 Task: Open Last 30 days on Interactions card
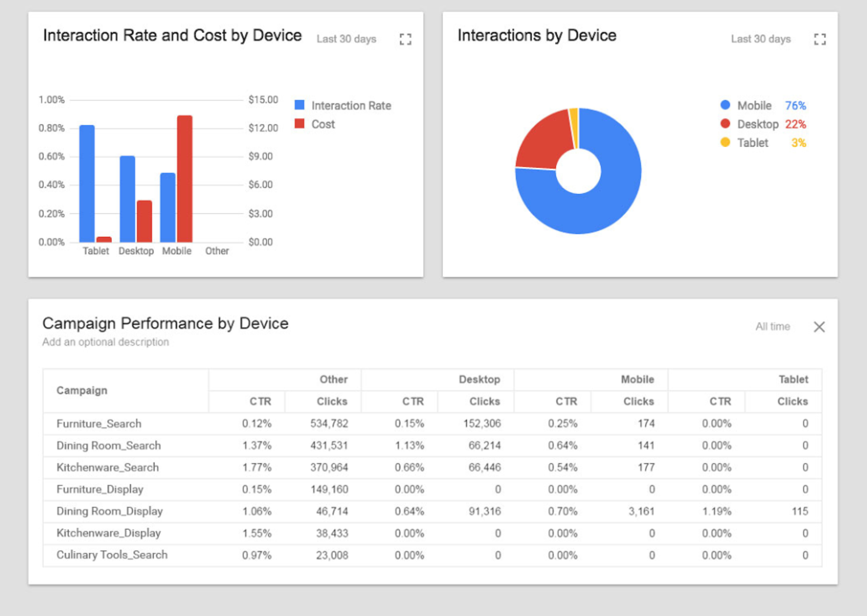(760, 39)
